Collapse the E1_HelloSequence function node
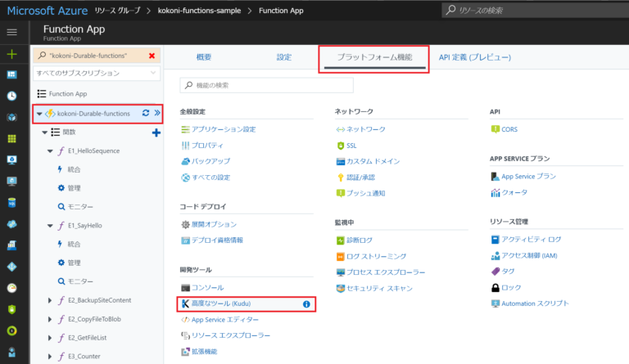 (x=50, y=151)
